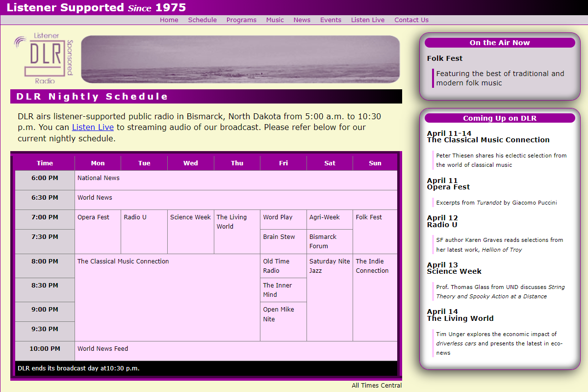Select The Classical Music Connection schedule cell
588x392 pixels.
[123, 261]
